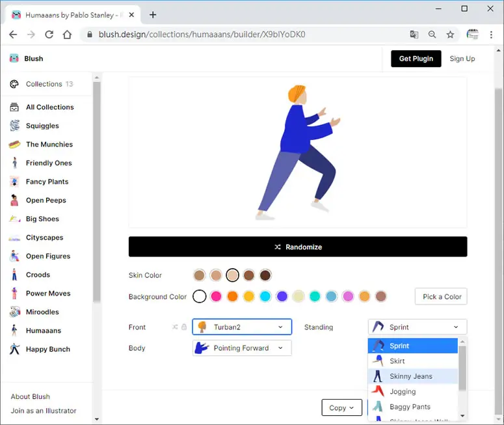The width and height of the screenshot is (504, 425).
Task: Click the shuffle icon beside Front
Action: (x=175, y=327)
